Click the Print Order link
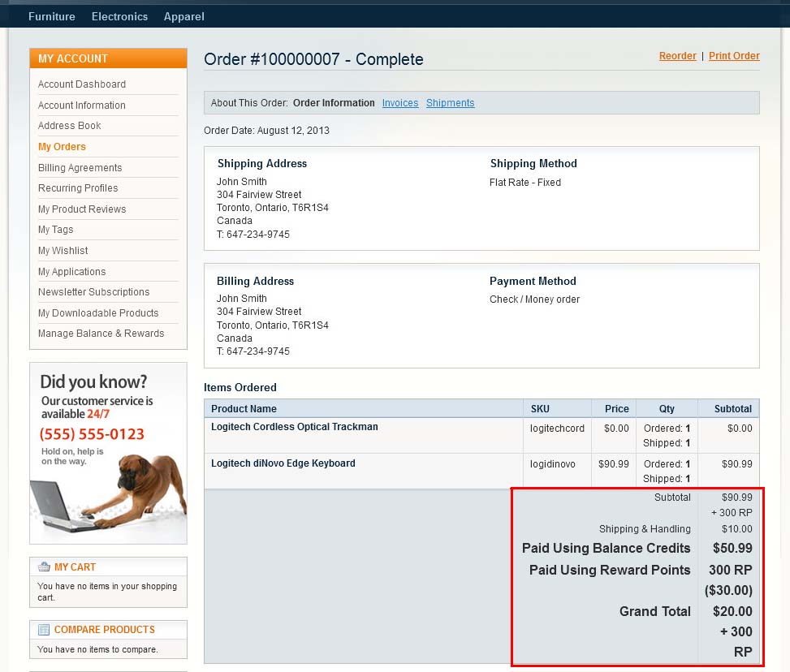Screen dimensions: 790x672 [x=734, y=56]
